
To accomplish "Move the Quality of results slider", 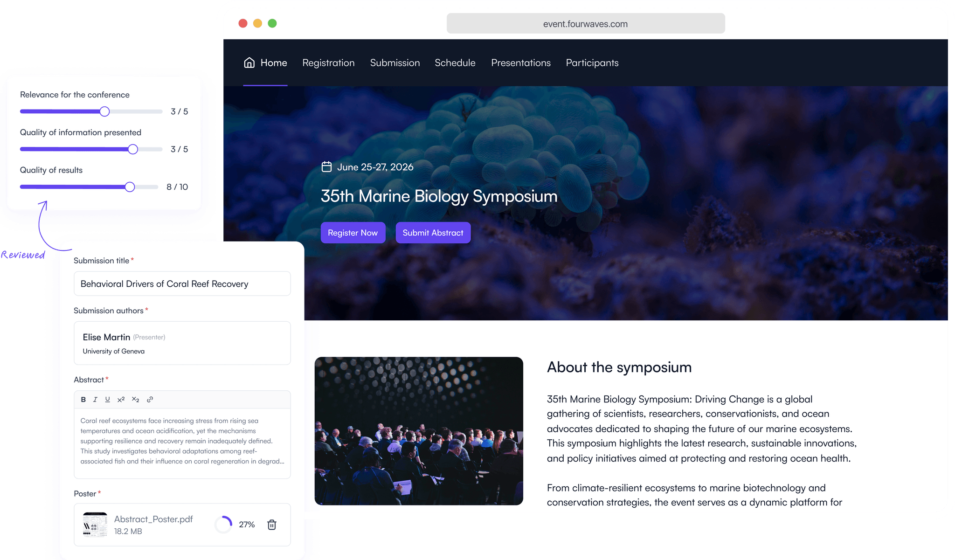I will [129, 187].
